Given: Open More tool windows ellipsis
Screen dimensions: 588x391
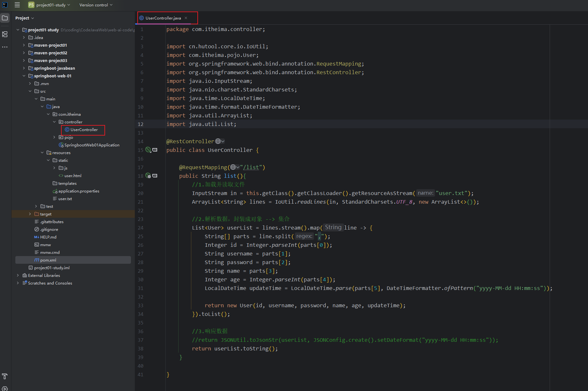Looking at the screenshot, I should tap(5, 47).
